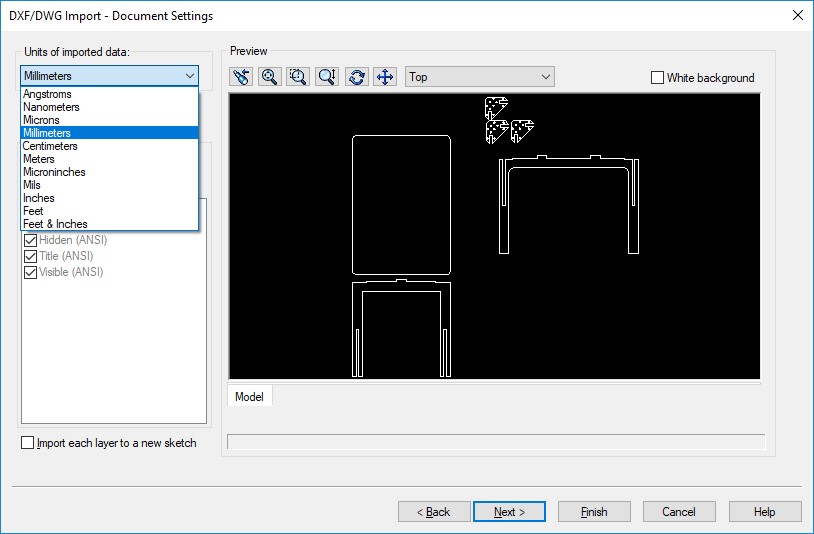Click the Next > button
The width and height of the screenshot is (814, 534).
[x=509, y=512]
